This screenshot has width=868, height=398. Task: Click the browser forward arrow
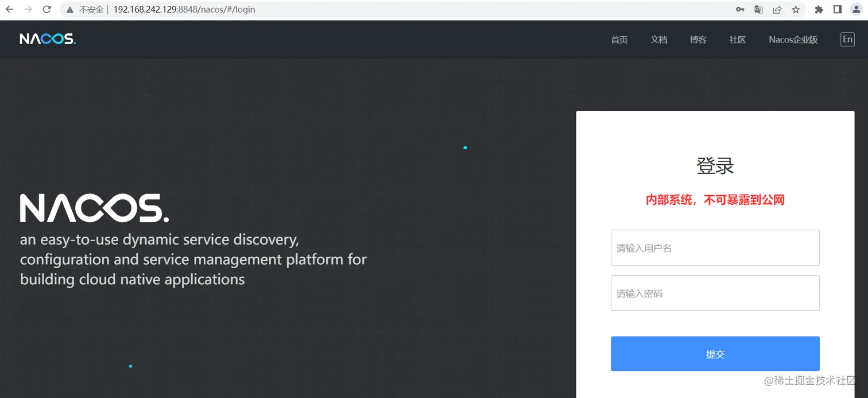coord(28,9)
